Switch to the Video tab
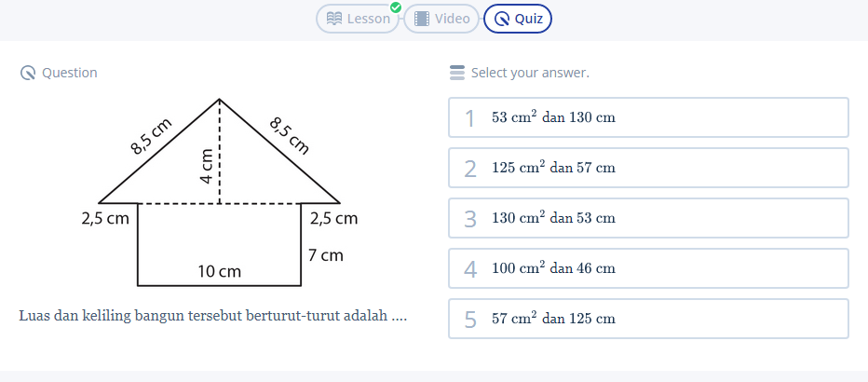 tap(442, 19)
